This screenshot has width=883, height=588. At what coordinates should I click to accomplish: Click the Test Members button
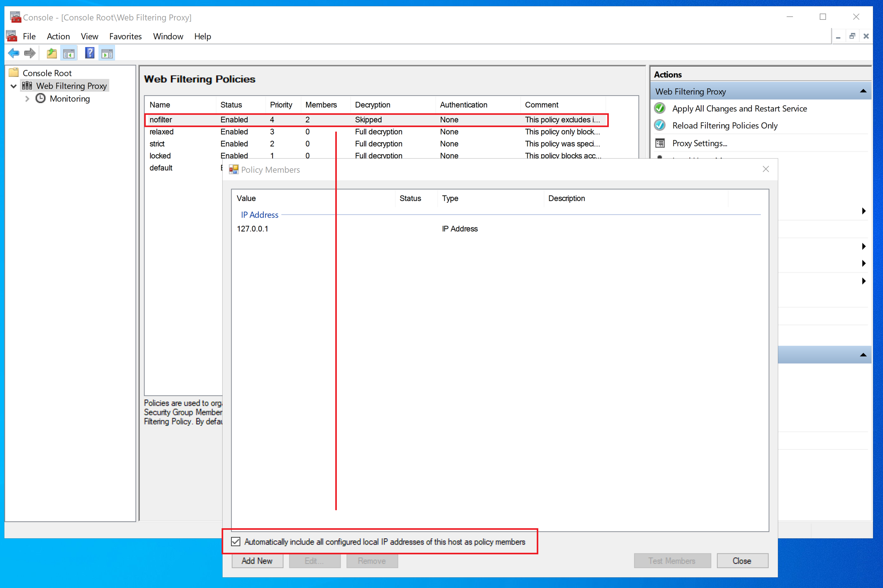(x=672, y=561)
